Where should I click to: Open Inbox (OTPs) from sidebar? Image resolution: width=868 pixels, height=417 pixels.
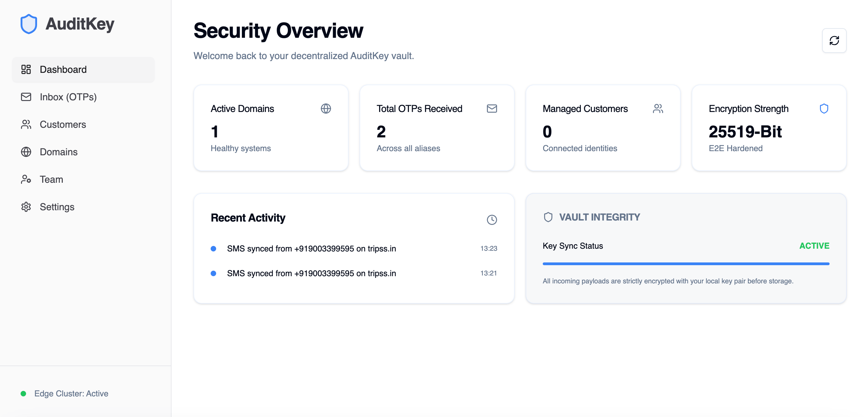[68, 97]
